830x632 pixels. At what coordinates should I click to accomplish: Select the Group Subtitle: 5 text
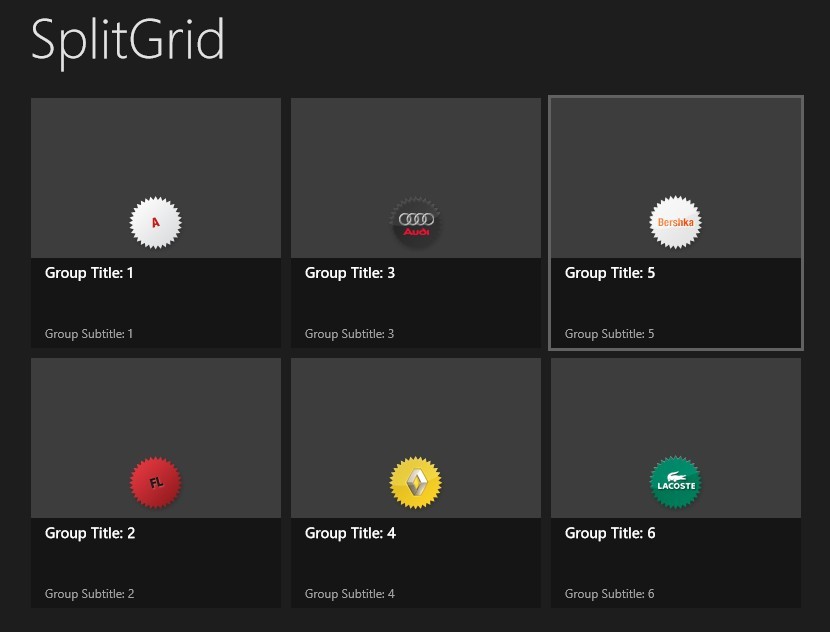[609, 334]
